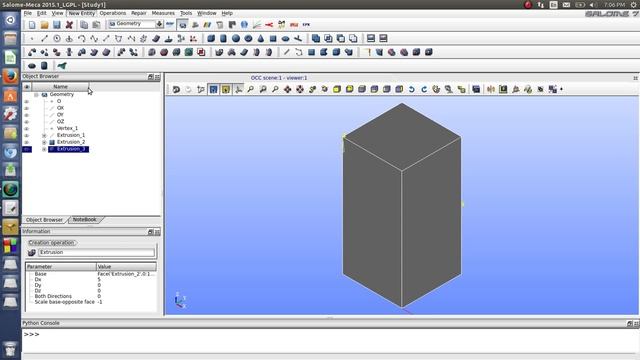Click the Fit All icon in viewer toolbar
Image resolution: width=640 pixels, height=360 pixels.
[x=251, y=89]
